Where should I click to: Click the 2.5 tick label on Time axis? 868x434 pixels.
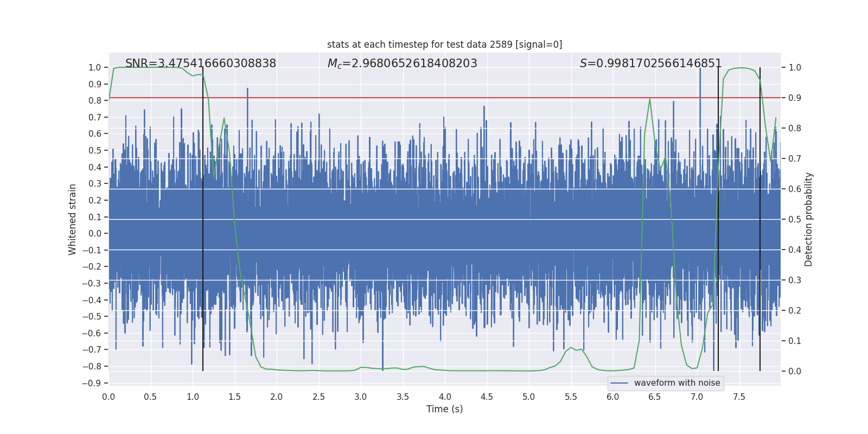point(318,397)
